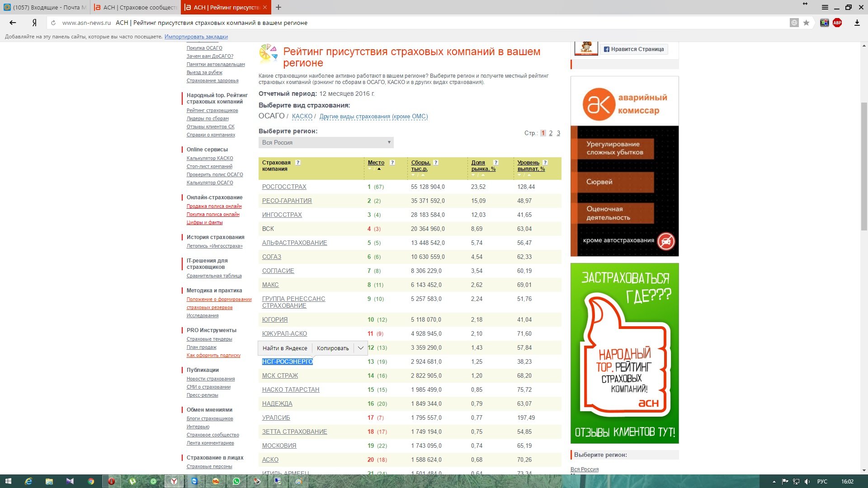The image size is (868, 488).
Task: Select Другие виды страхования (кроме ОМС)
Action: 373,116
